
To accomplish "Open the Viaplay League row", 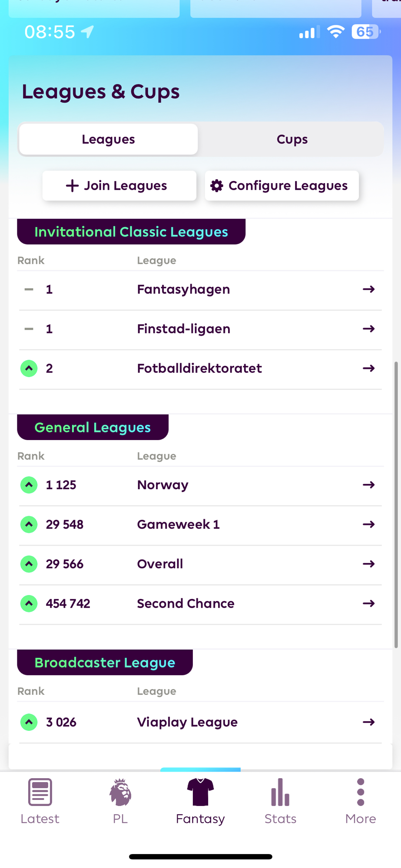I will 187,722.
